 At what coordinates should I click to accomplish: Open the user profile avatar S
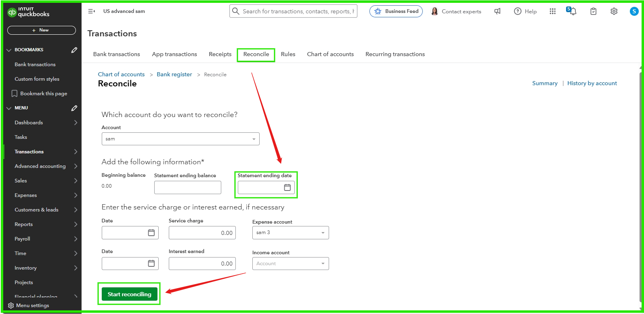(634, 11)
